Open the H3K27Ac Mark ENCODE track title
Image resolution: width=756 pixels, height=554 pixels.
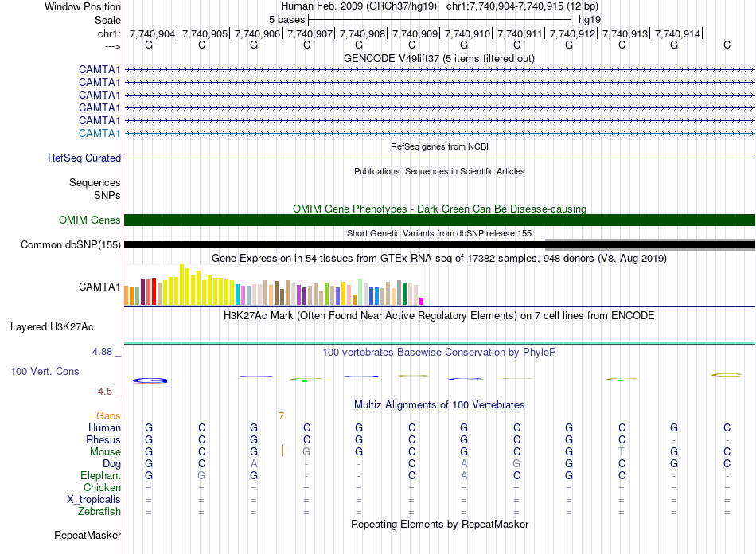439,316
